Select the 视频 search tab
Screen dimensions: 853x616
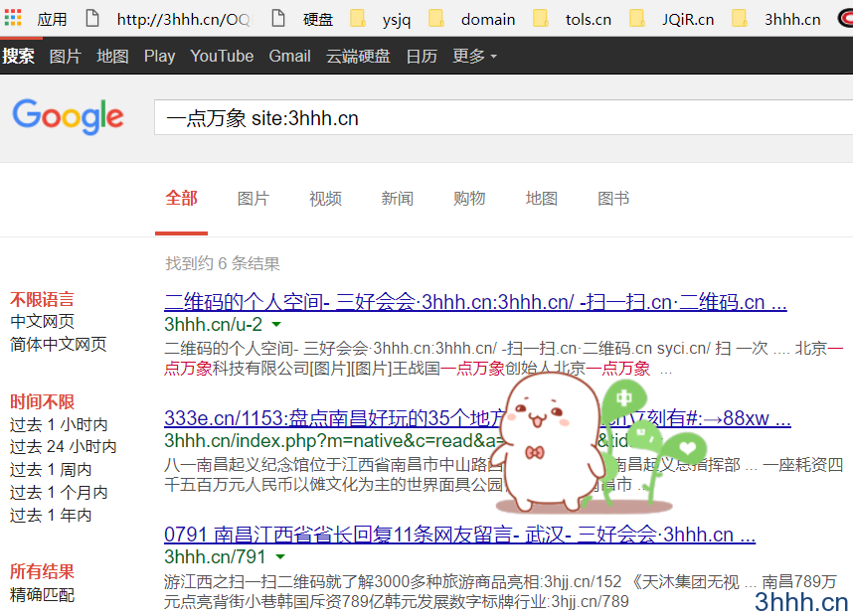pyautogui.click(x=325, y=199)
